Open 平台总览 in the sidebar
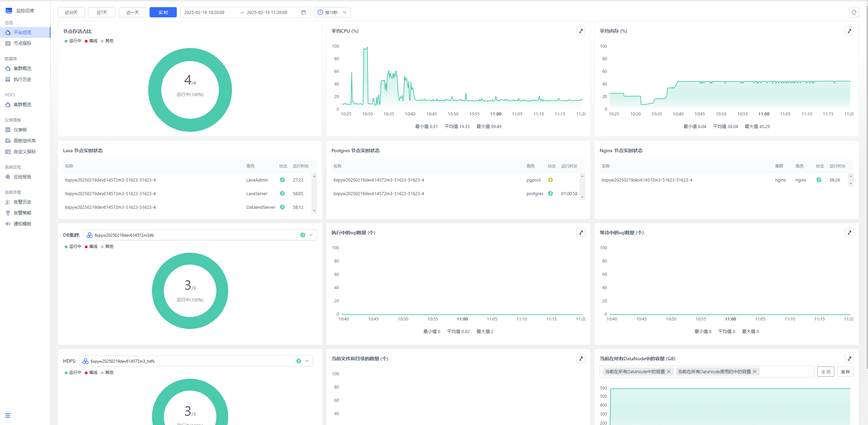868x425 pixels. tap(25, 32)
